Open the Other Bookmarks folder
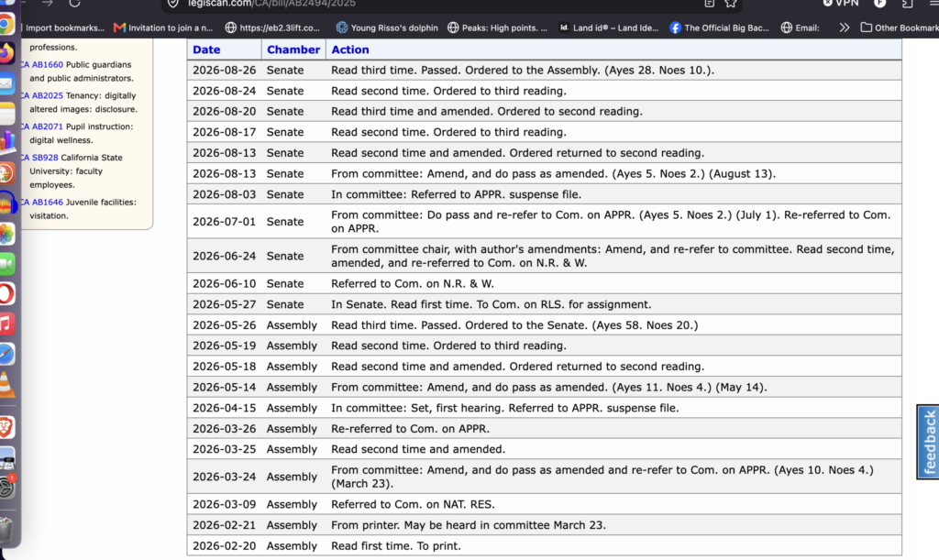 pyautogui.click(x=900, y=27)
